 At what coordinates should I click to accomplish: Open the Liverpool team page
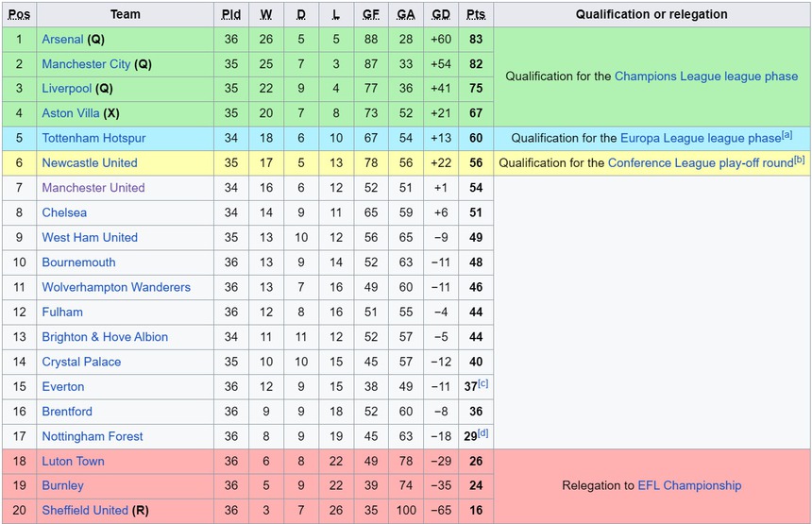coord(66,89)
